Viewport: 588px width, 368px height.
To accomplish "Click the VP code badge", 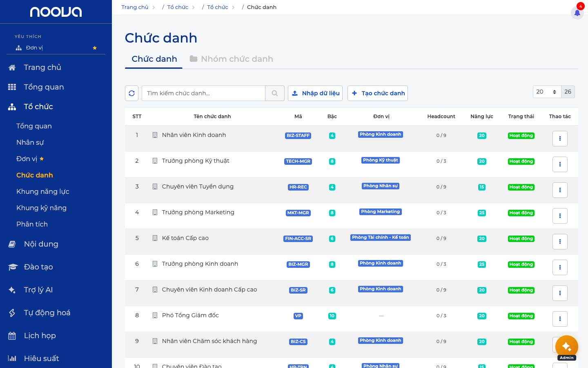I will [298, 316].
